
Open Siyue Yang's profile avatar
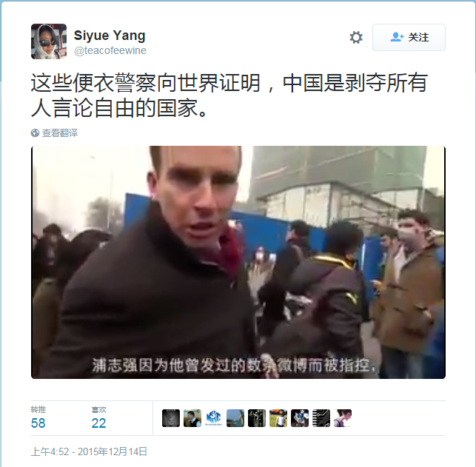click(49, 41)
